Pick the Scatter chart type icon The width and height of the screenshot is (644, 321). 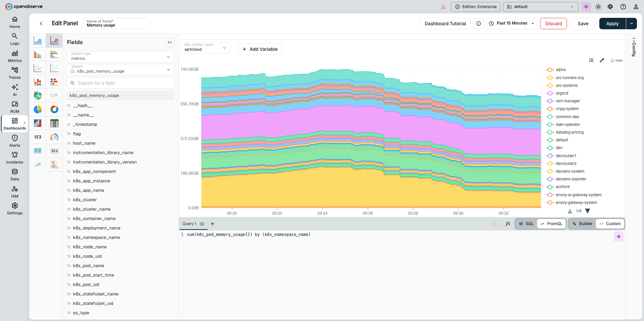tap(54, 68)
